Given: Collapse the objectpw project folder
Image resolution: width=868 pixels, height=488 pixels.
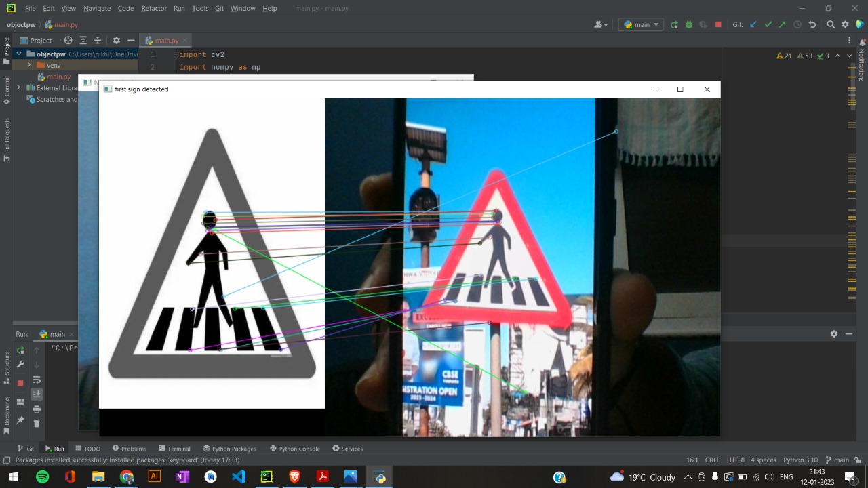Looking at the screenshot, I should click(18, 54).
